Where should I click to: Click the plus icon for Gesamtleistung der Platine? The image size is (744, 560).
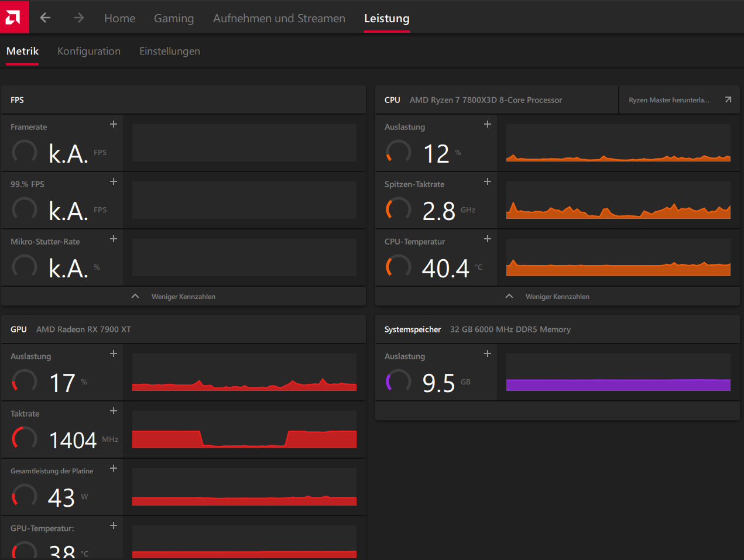click(114, 468)
